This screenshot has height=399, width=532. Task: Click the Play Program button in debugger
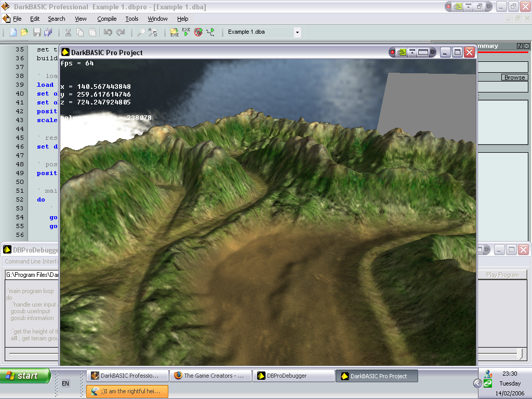tap(502, 275)
